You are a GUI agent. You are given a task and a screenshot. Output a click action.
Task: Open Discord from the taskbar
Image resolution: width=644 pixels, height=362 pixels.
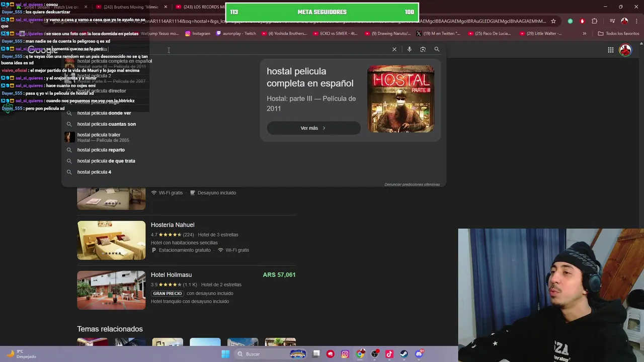click(419, 354)
